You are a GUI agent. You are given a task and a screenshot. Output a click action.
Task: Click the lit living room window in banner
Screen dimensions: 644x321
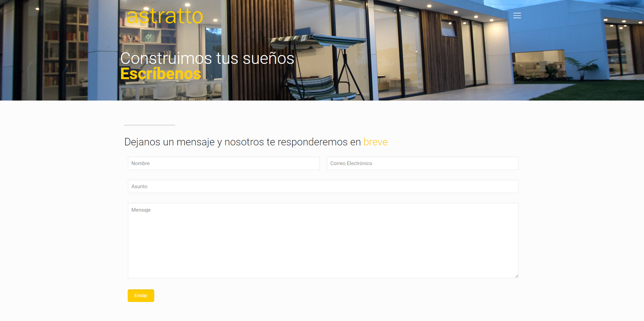[x=538, y=65]
